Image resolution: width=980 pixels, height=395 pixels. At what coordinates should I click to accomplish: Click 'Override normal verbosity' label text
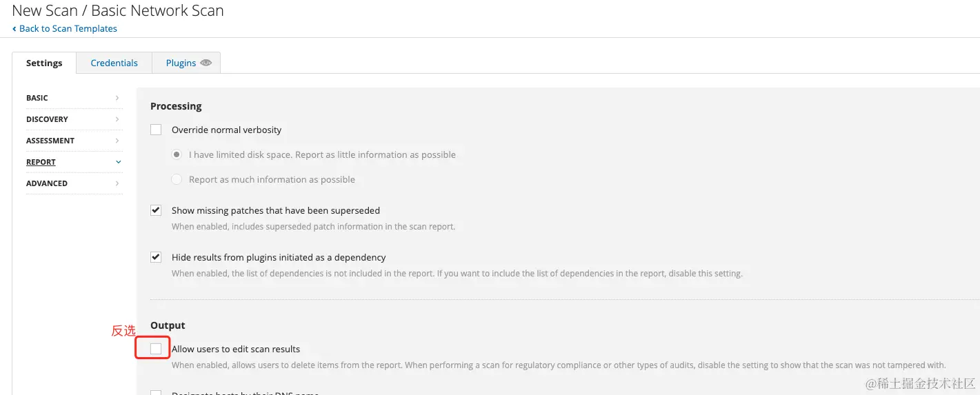(x=226, y=130)
